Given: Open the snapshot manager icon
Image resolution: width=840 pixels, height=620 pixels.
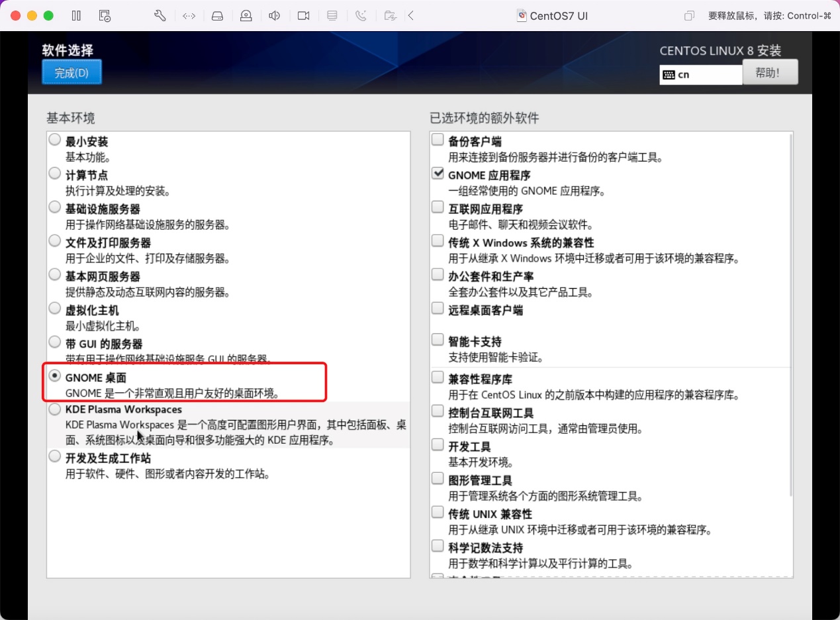Looking at the screenshot, I should click(x=104, y=16).
